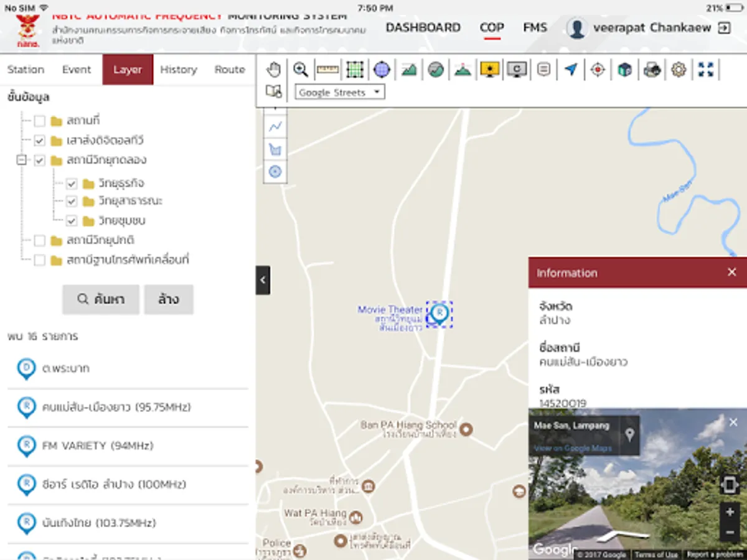Zoom out Street View with minus button
The image size is (747, 560).
730,532
